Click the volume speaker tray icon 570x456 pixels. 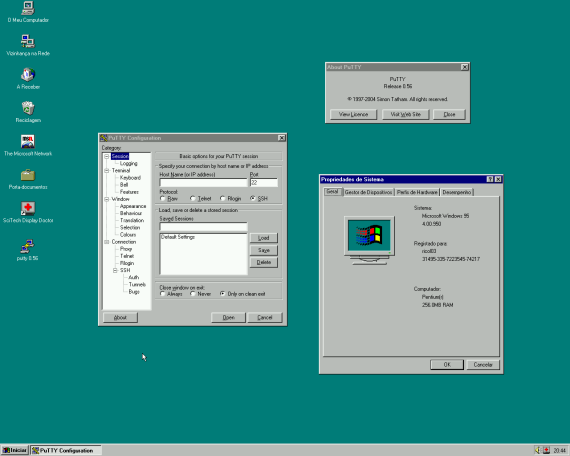click(538, 450)
